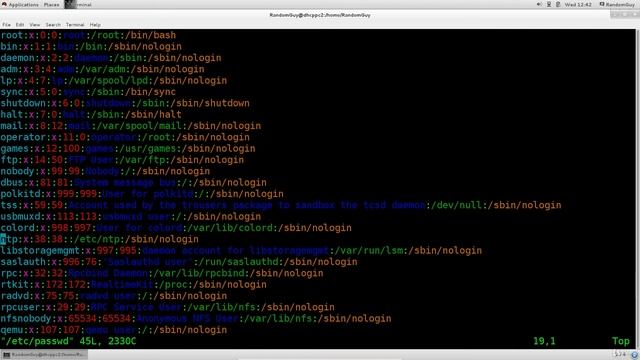Open the Help menu of terminal

[x=95, y=24]
